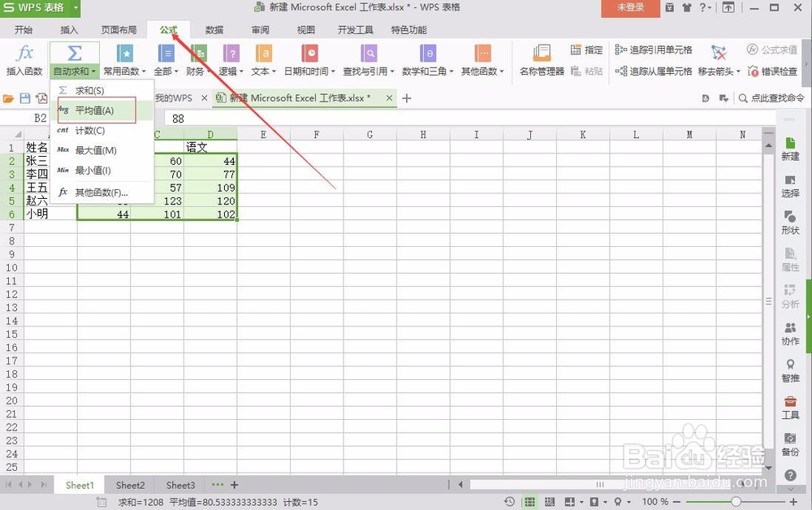812x510 pixels.
Task: Switch to the 视图 ribbon tab
Action: tap(305, 29)
